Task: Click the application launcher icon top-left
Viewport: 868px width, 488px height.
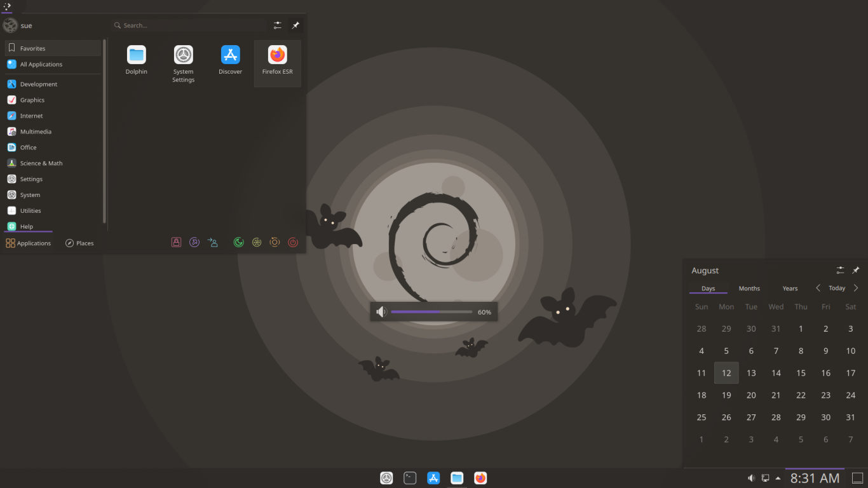Action: [7, 6]
